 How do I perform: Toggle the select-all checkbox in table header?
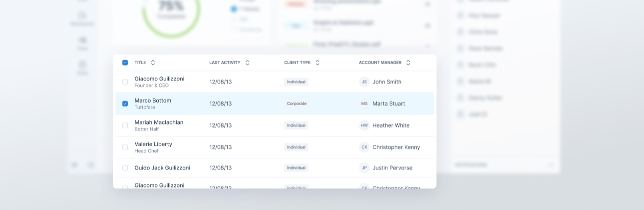point(125,62)
